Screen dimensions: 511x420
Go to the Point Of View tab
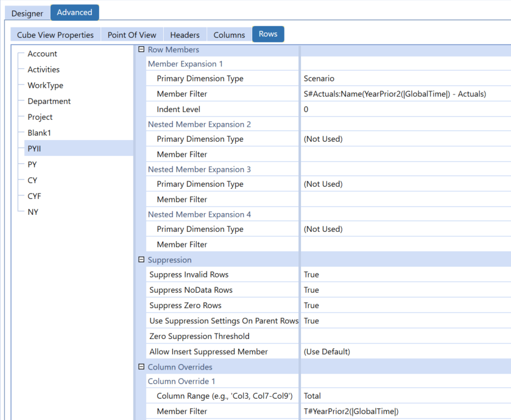[x=132, y=35]
